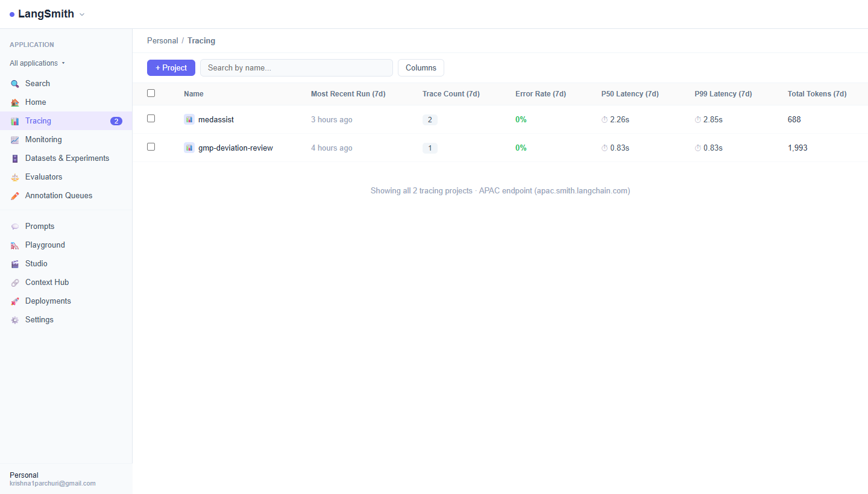The image size is (868, 494).
Task: Click the P99 clock icon in gmp-deviation-review row
Action: pyautogui.click(x=698, y=148)
